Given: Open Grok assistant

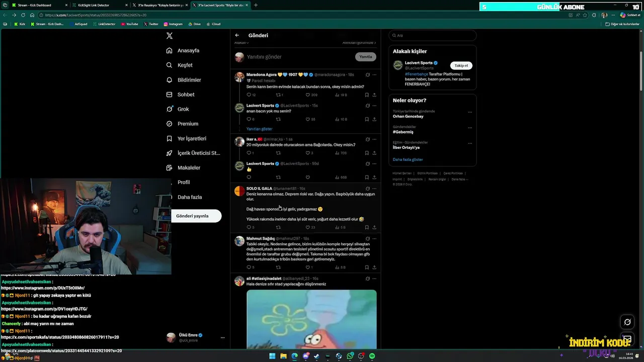Looking at the screenshot, I should [178, 109].
